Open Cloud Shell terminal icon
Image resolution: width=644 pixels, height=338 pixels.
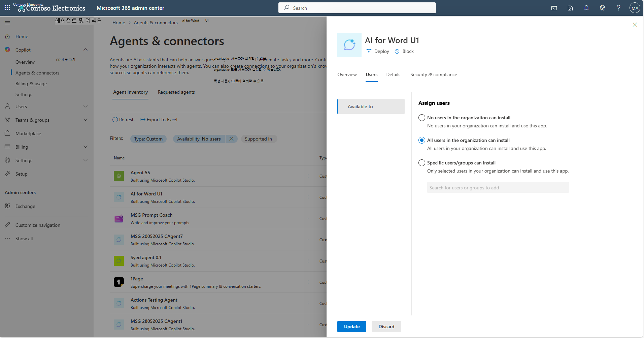(554, 8)
